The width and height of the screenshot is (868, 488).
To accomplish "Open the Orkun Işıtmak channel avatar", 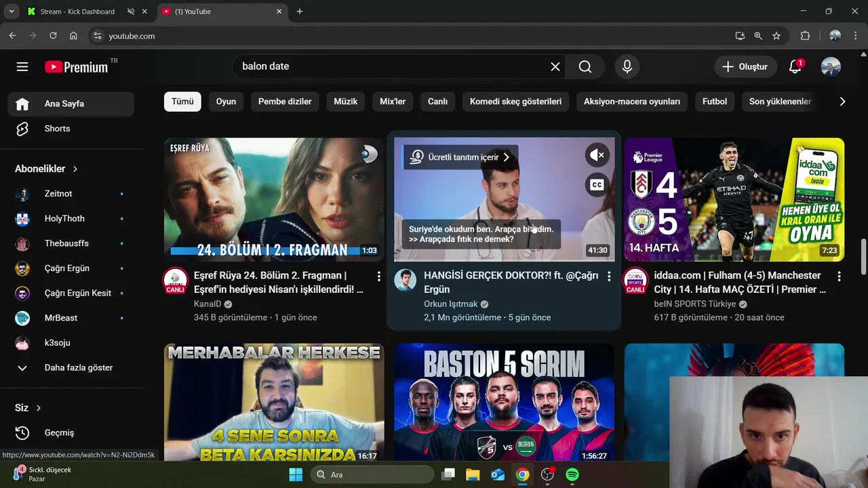I will [405, 280].
